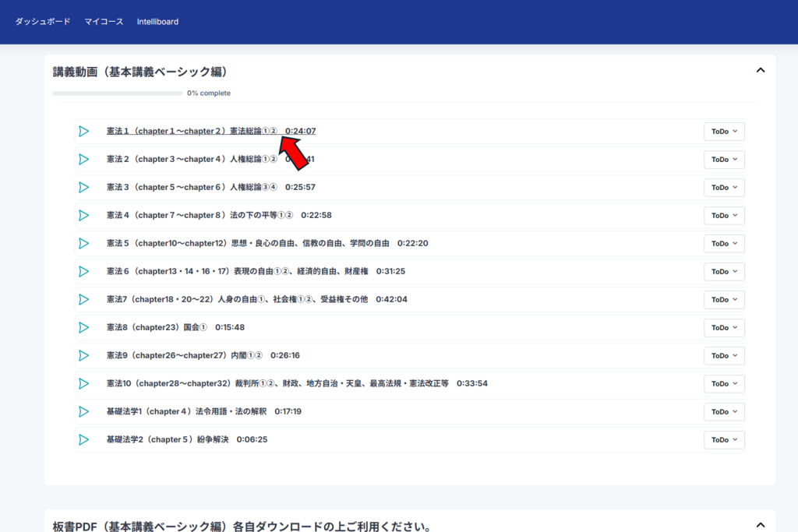Click the play icon beside 憲法１ lecture
This screenshot has height=532, width=798.
click(84, 131)
